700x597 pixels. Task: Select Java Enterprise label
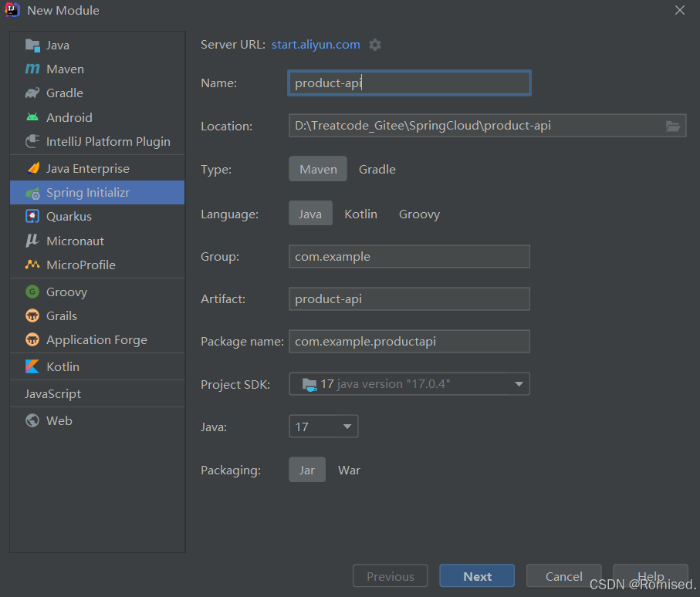pyautogui.click(x=88, y=168)
